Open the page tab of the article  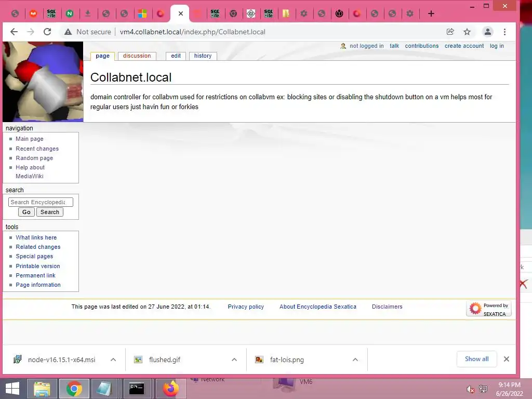[x=102, y=56]
